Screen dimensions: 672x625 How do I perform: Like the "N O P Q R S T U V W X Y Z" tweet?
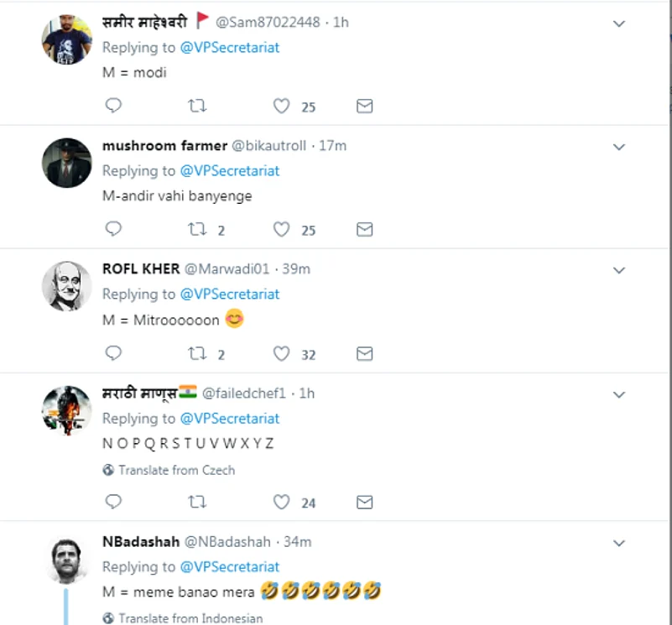click(x=282, y=502)
